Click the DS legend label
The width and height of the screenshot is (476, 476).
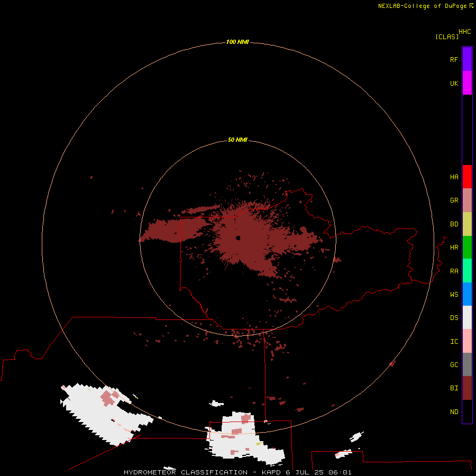tap(454, 318)
